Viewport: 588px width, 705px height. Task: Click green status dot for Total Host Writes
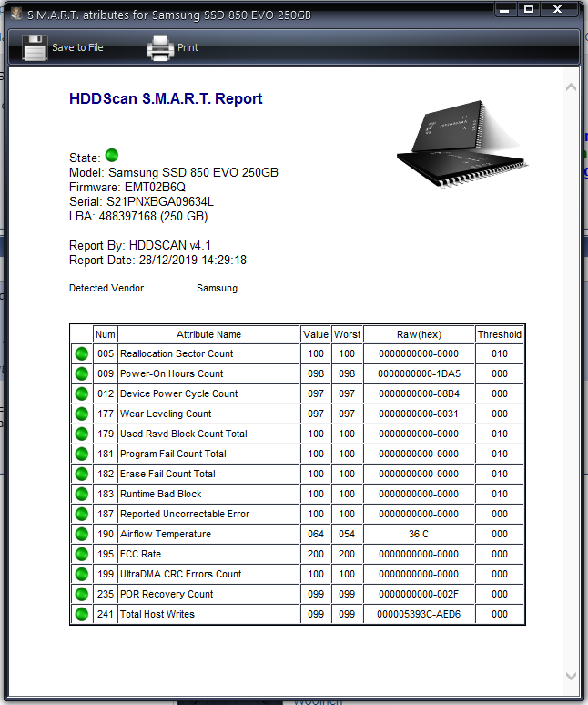pos(82,614)
